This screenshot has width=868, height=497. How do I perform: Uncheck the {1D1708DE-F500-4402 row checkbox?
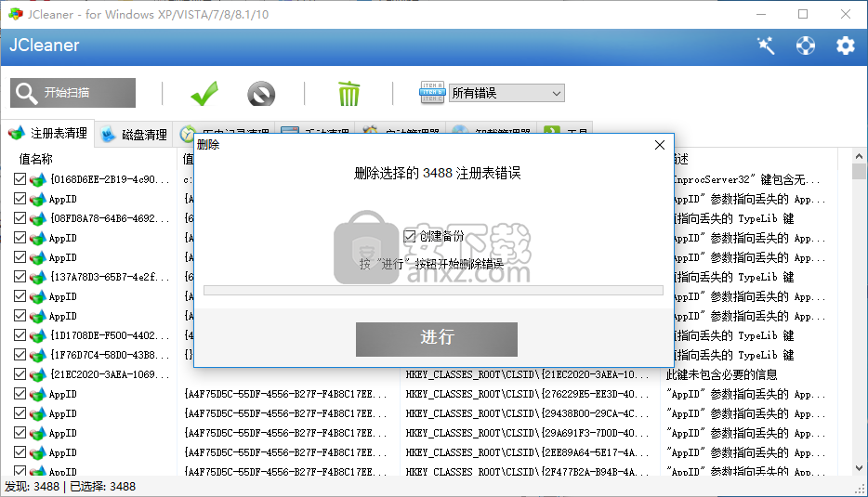[x=20, y=334]
